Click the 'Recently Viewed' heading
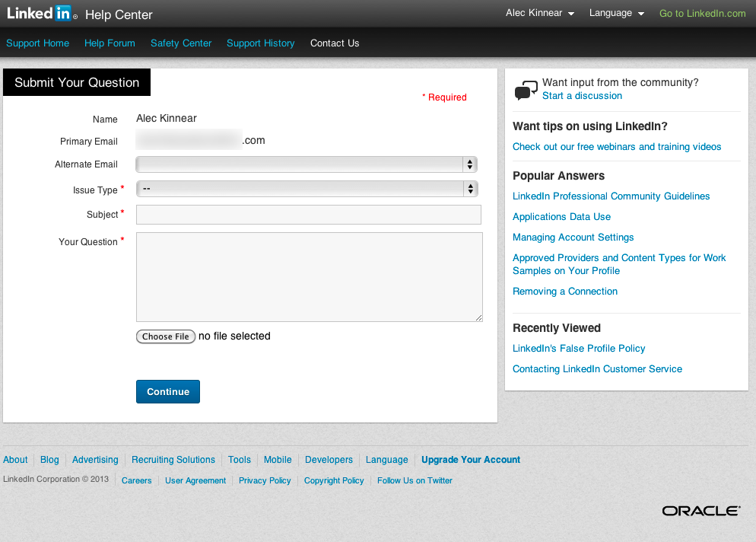Screen dimensions: 756x542 click(x=557, y=328)
